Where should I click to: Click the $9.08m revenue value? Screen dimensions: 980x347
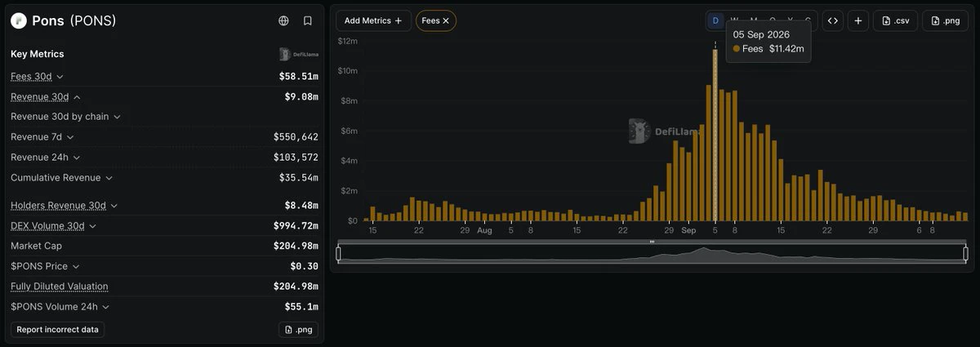pos(301,97)
